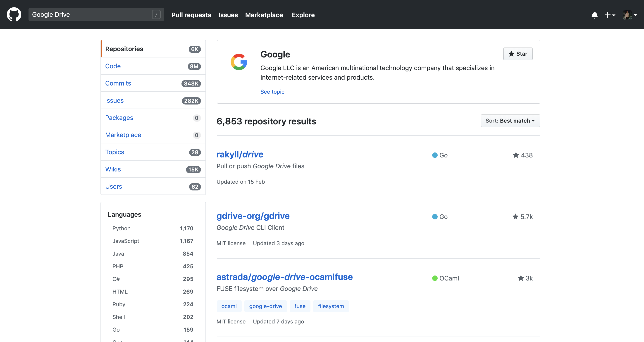
Task: Click the slash shortcut icon in search
Action: (156, 14)
